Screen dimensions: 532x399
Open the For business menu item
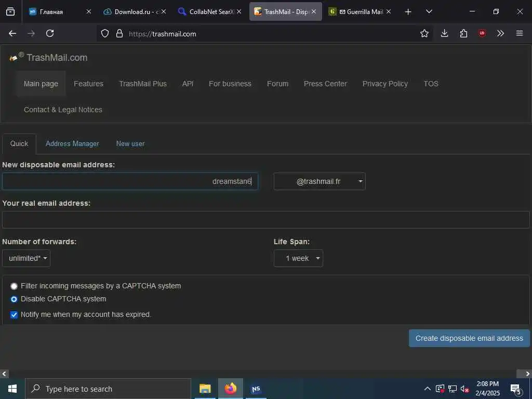(x=230, y=84)
